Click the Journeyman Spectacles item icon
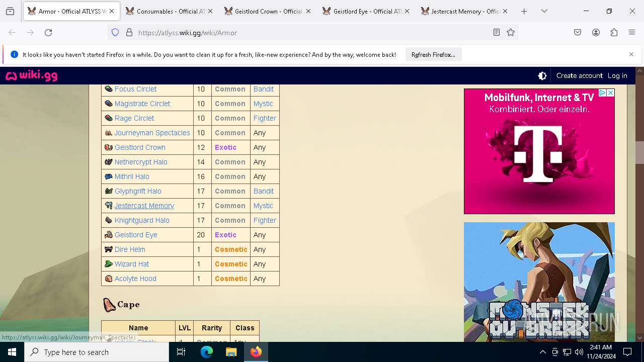Image resolution: width=644 pixels, height=362 pixels. 108,133
